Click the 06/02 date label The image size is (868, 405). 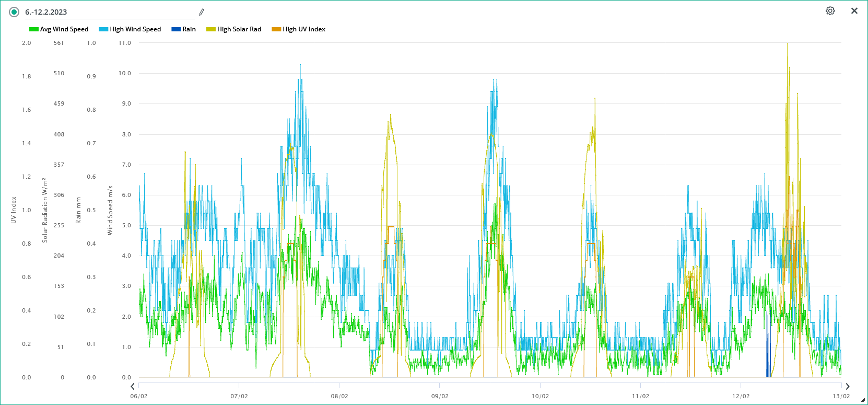point(139,396)
